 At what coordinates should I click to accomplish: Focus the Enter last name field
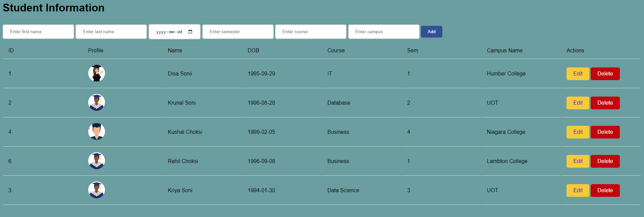[x=111, y=32]
